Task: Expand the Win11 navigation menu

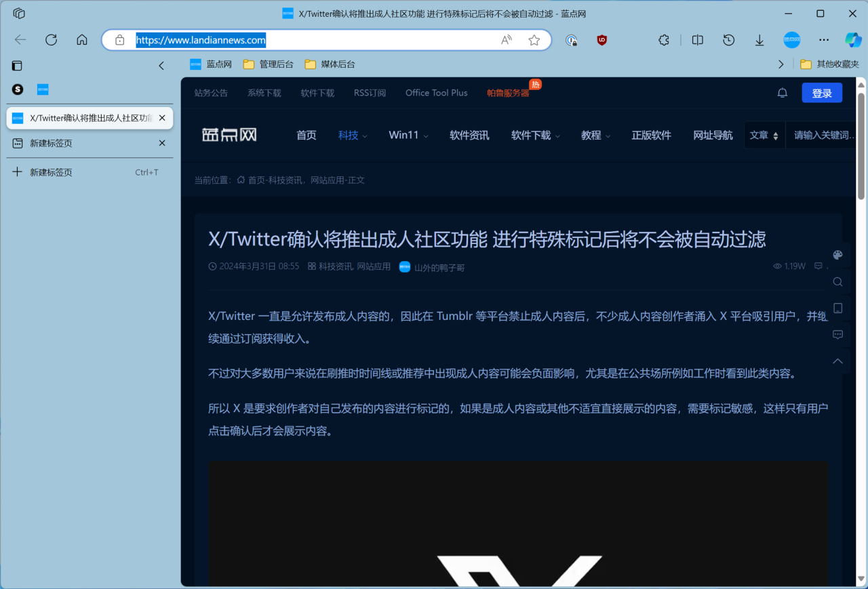Action: click(x=408, y=135)
